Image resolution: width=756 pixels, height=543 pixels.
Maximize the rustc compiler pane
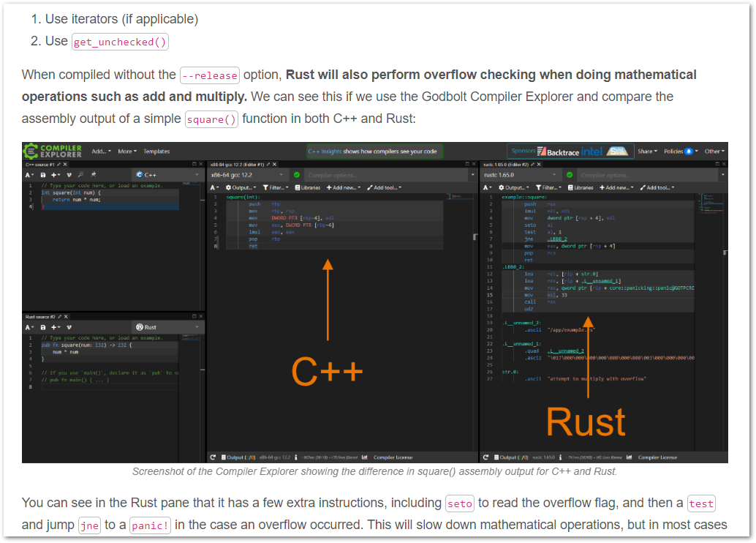click(717, 164)
